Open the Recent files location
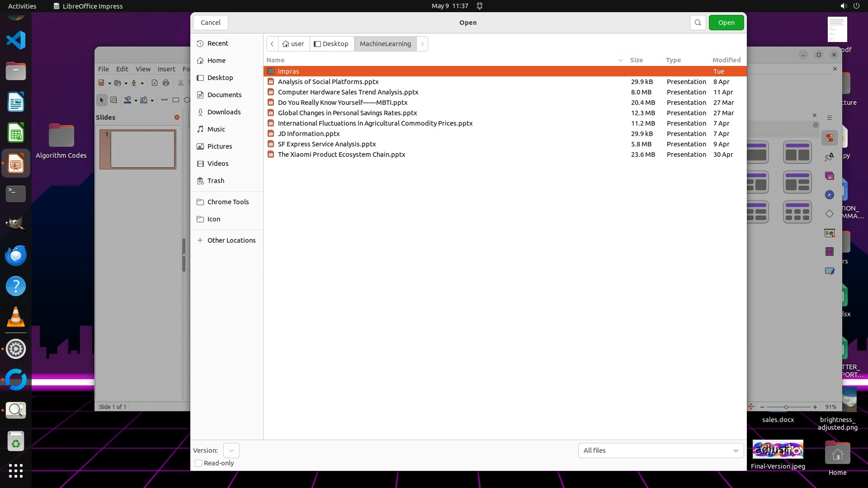The height and width of the screenshot is (488, 868). pyautogui.click(x=217, y=43)
